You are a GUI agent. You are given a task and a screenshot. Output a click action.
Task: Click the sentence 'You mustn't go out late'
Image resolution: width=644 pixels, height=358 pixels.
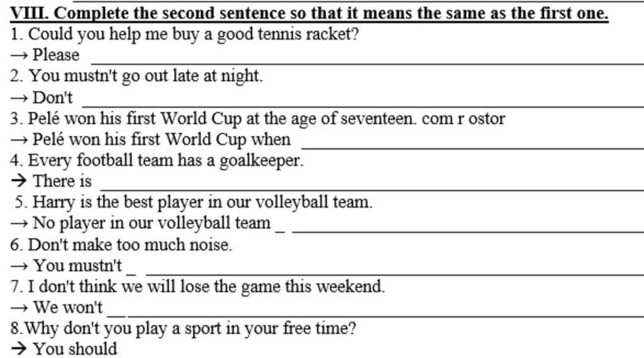pos(136,77)
